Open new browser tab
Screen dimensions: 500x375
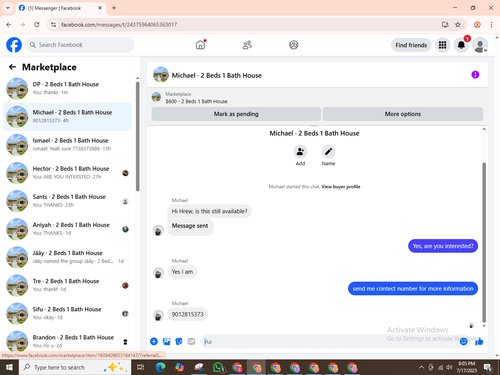point(114,8)
